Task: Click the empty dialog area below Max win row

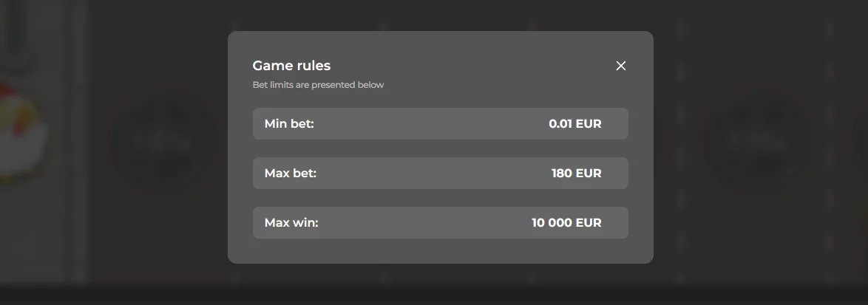Action: tap(440, 251)
